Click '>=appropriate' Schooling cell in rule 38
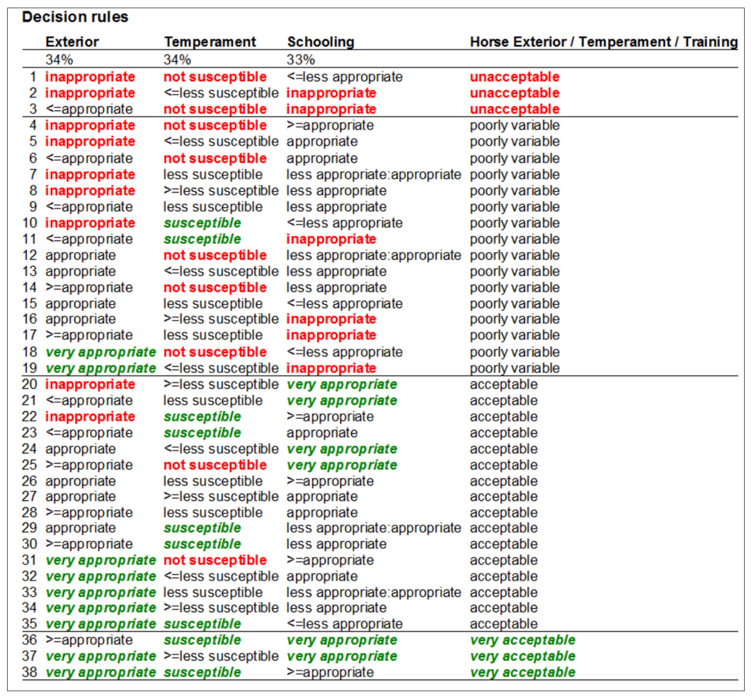The width and height of the screenshot is (754, 700). tap(330, 672)
